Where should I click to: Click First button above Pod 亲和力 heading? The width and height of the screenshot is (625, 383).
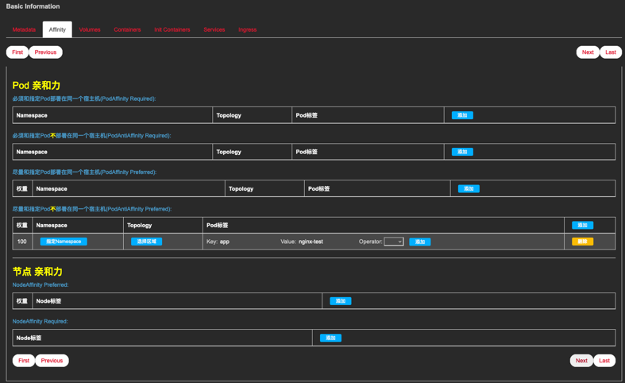pyautogui.click(x=17, y=52)
